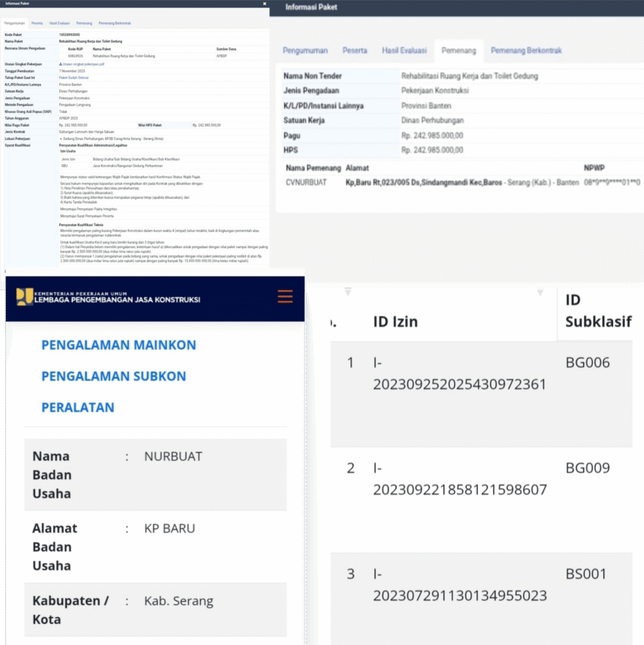Click the sort arrow left of ID Subklasif header
Viewport: 644px width, 645px height.
click(540, 292)
